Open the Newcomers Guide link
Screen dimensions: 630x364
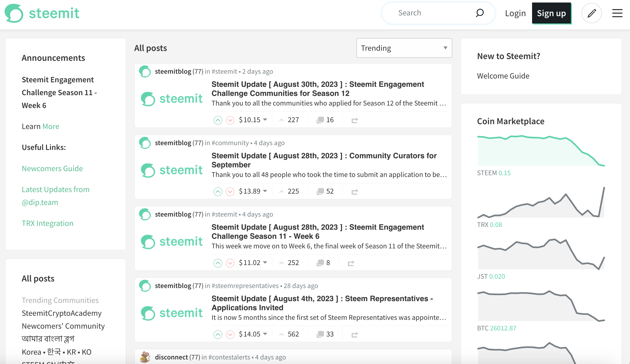coord(52,168)
